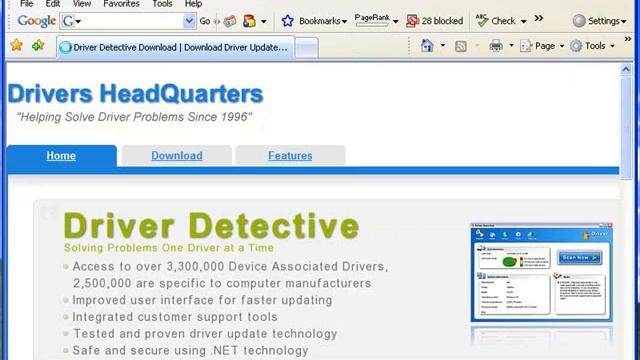Click 'Improved user interface for faster updating' text
This screenshot has width=640, height=360.
click(202, 300)
